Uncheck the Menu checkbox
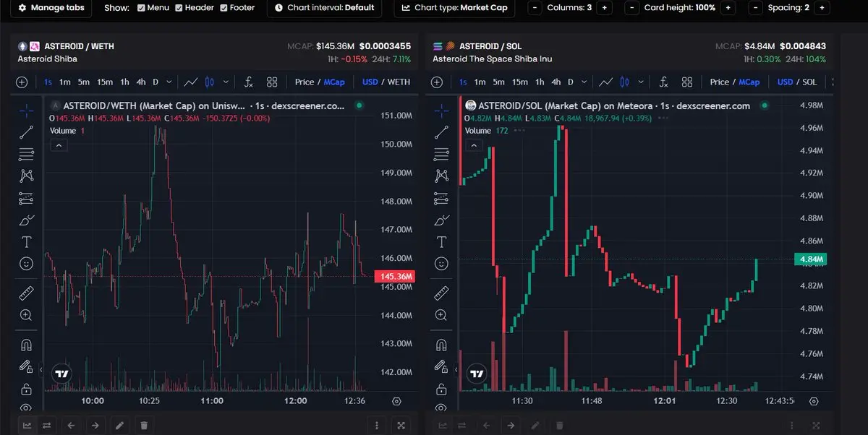The height and width of the screenshot is (435, 868). pyautogui.click(x=141, y=8)
